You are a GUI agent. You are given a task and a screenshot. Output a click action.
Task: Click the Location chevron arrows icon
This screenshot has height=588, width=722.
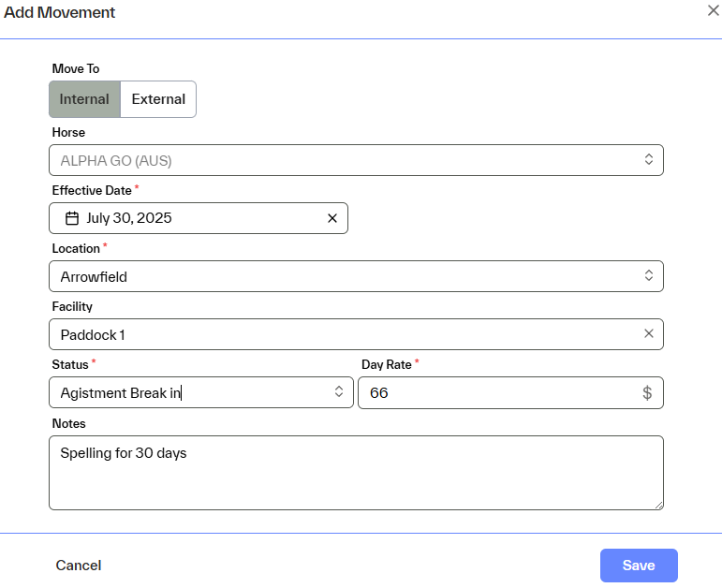tap(649, 276)
